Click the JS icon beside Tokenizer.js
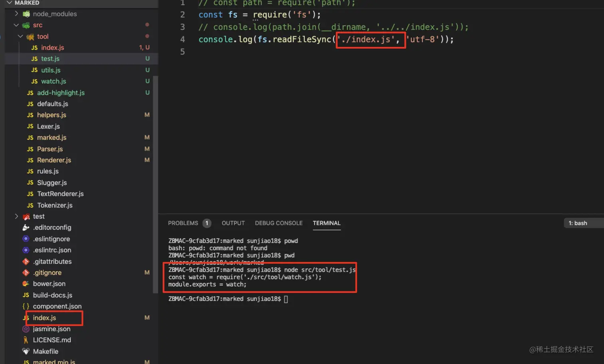The height and width of the screenshot is (364, 604). 30,205
